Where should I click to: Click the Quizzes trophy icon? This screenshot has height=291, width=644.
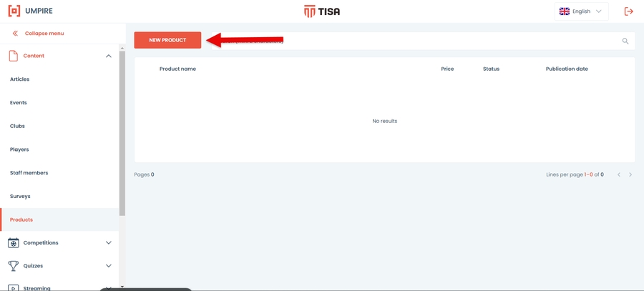(14, 266)
